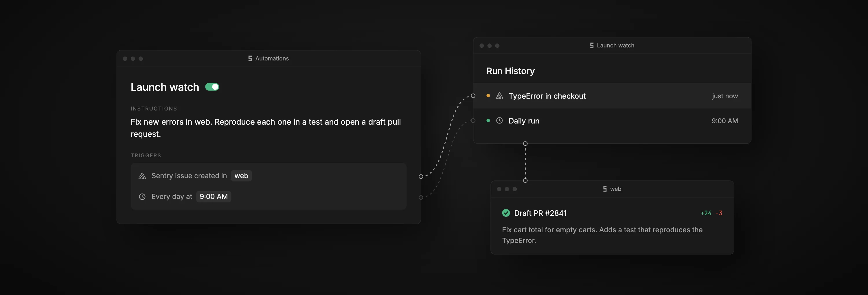Click the TRIGGERS section label
Screen dimensions: 868x295
point(146,156)
